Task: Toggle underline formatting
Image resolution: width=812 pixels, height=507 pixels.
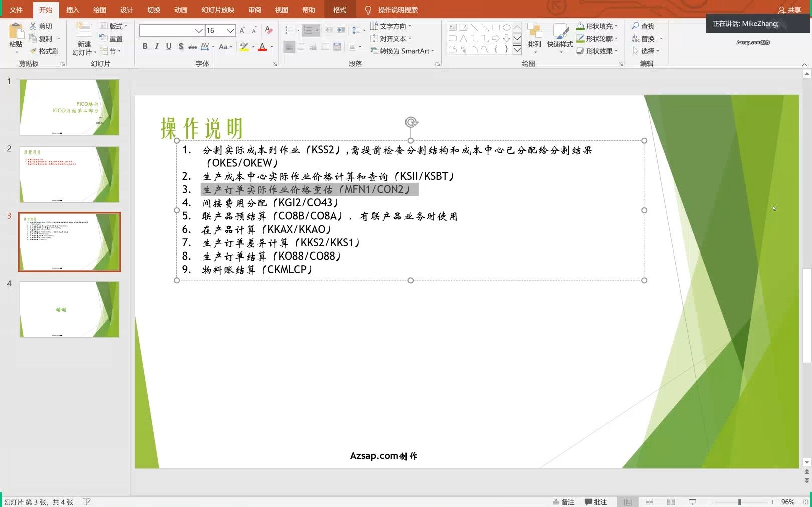Action: pos(168,46)
